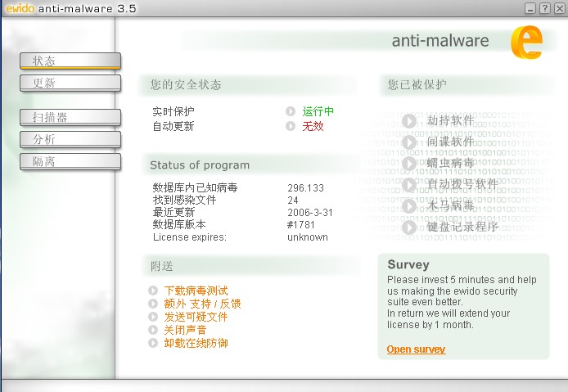Click the 卸载在线防御 link
Screen dimensions: 568x392
(x=196, y=343)
